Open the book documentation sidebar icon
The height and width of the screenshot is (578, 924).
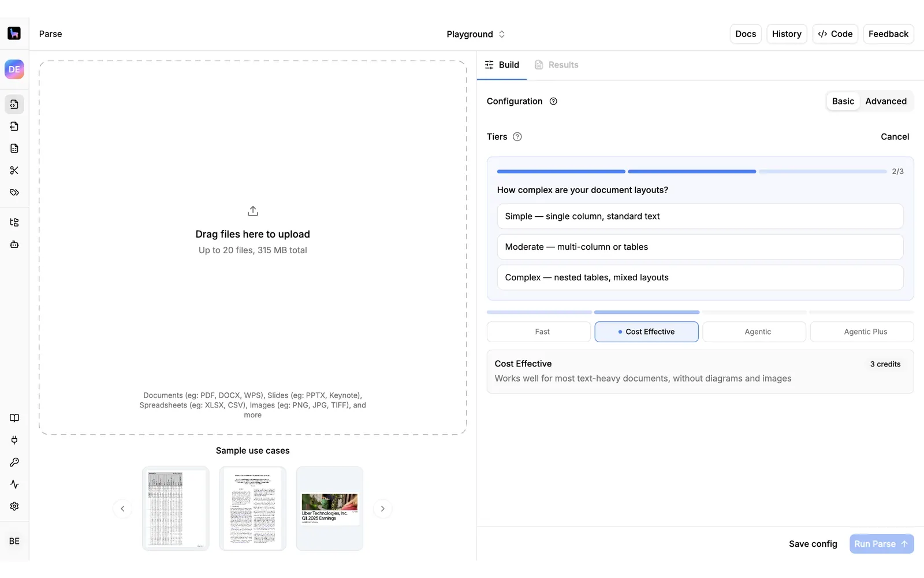[x=14, y=418]
